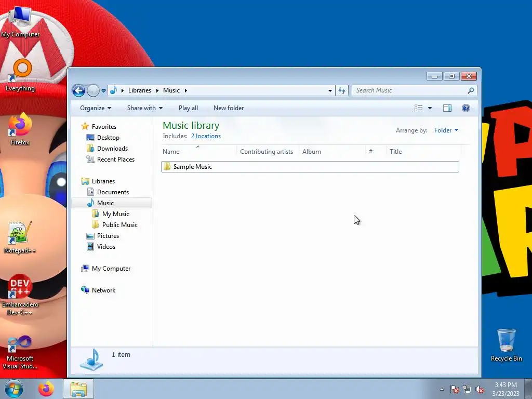Click the Music breadcrumb segment
This screenshot has width=532, height=399.
(x=171, y=90)
